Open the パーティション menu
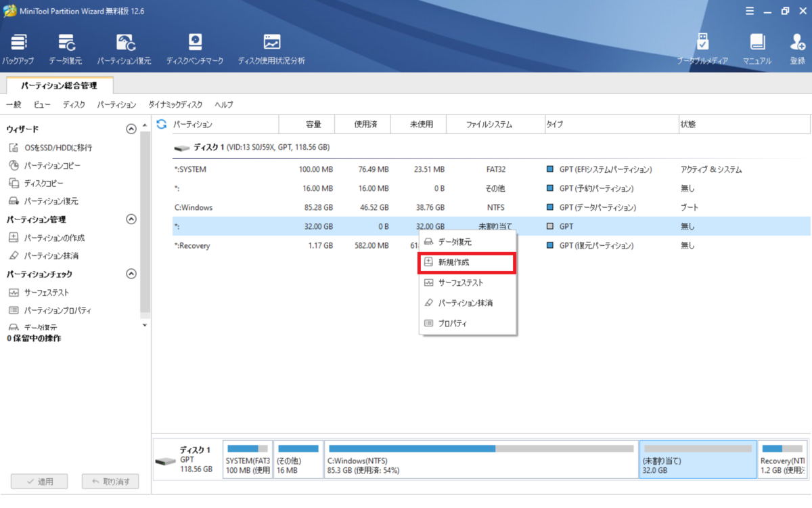Image resolution: width=812 pixels, height=508 pixels. click(x=116, y=104)
